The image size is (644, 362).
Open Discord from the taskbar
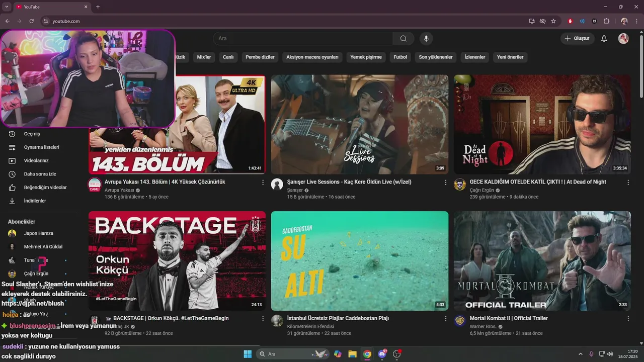coord(382,354)
